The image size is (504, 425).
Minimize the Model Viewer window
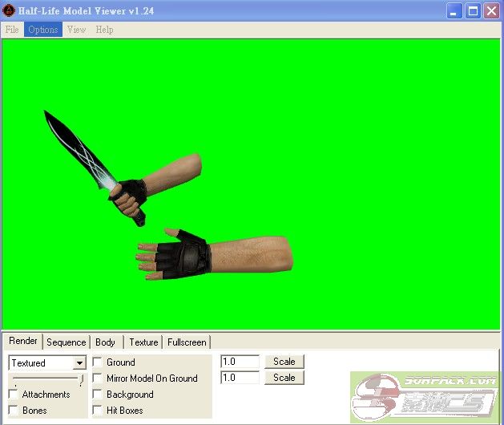point(455,10)
